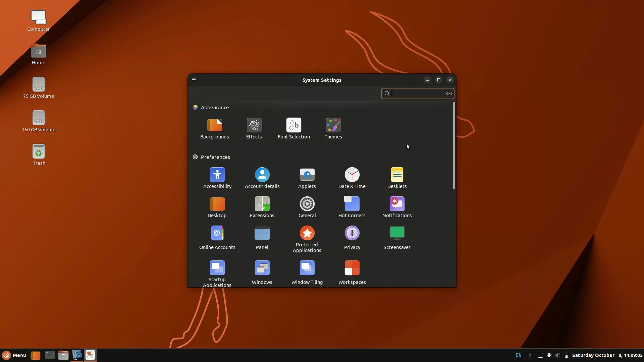Open the Applets manager
Viewport: 644px width, 362px height.
pyautogui.click(x=307, y=178)
